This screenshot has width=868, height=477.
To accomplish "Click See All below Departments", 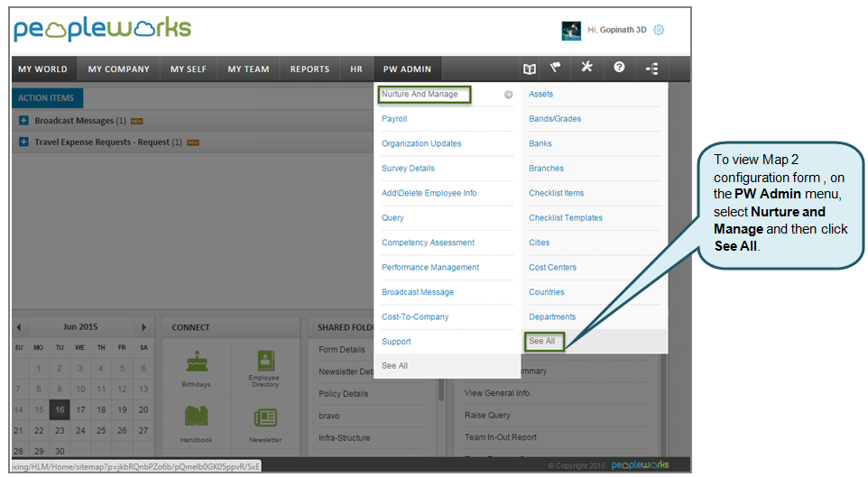I will [542, 341].
